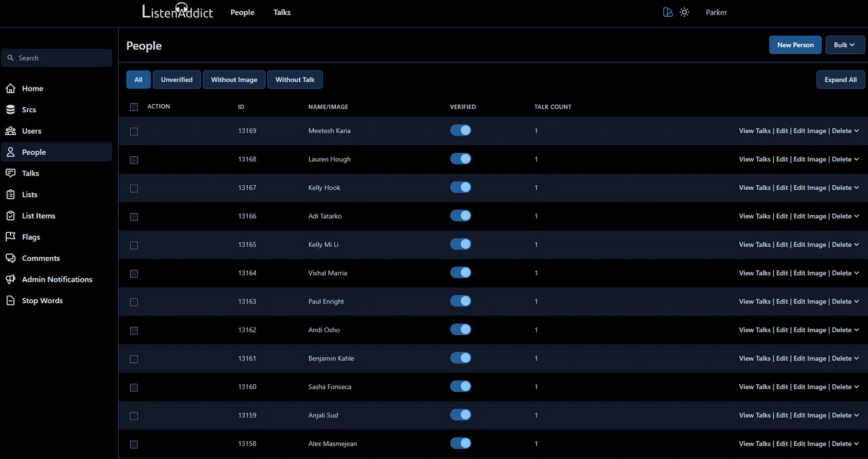Click the New Person button
This screenshot has width=868, height=459.
pyautogui.click(x=795, y=45)
